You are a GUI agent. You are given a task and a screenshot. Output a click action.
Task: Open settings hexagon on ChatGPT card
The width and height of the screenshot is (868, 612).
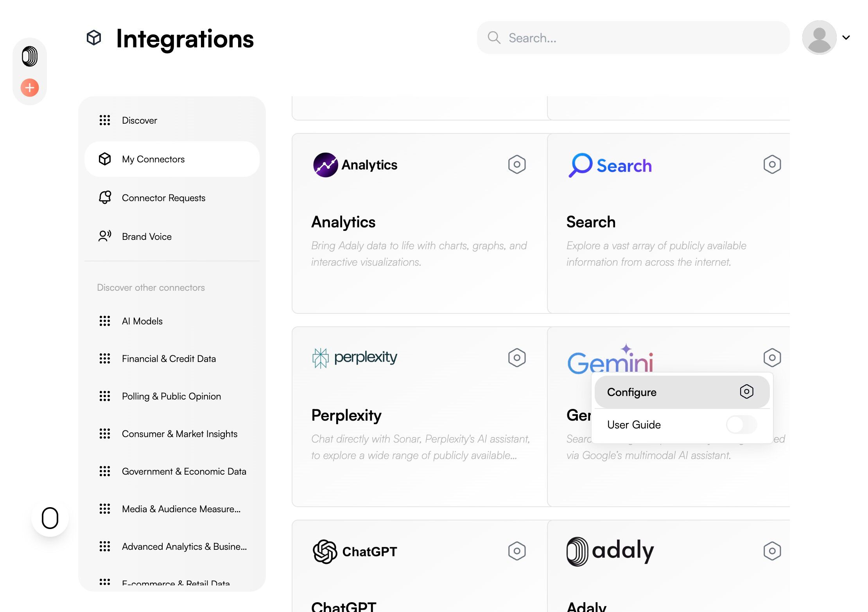(x=516, y=551)
